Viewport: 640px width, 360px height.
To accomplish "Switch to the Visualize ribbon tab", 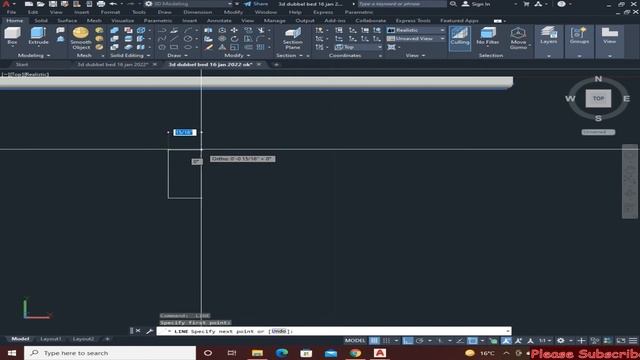I will coord(122,20).
